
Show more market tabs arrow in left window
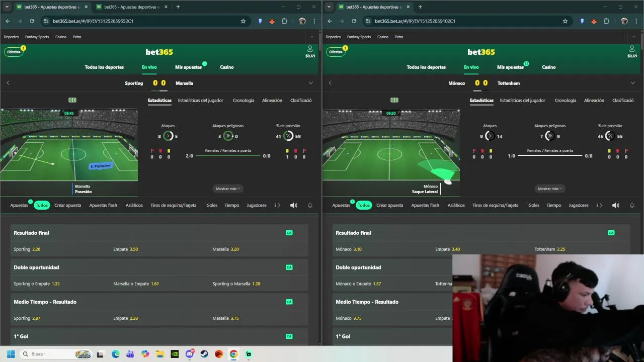click(279, 205)
